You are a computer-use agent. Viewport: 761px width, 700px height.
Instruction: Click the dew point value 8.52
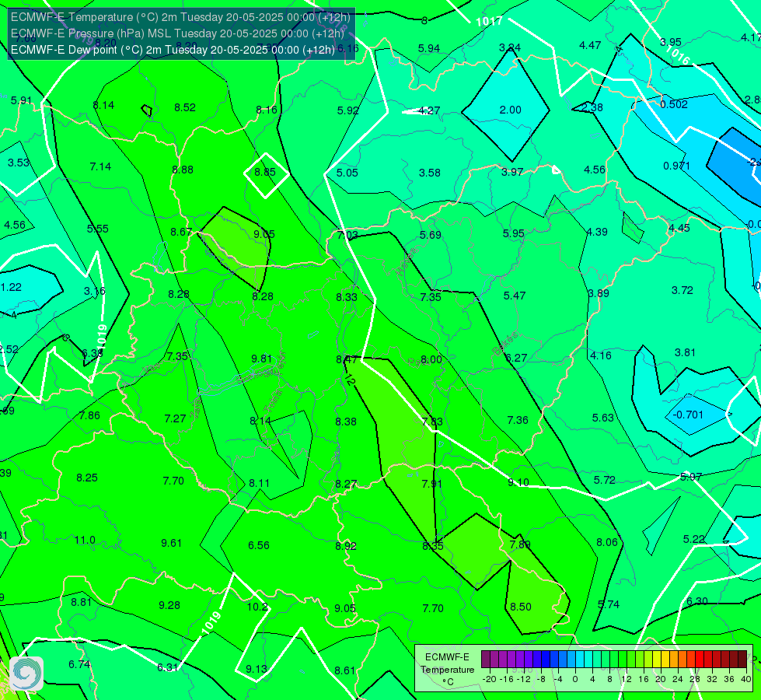pos(185,108)
